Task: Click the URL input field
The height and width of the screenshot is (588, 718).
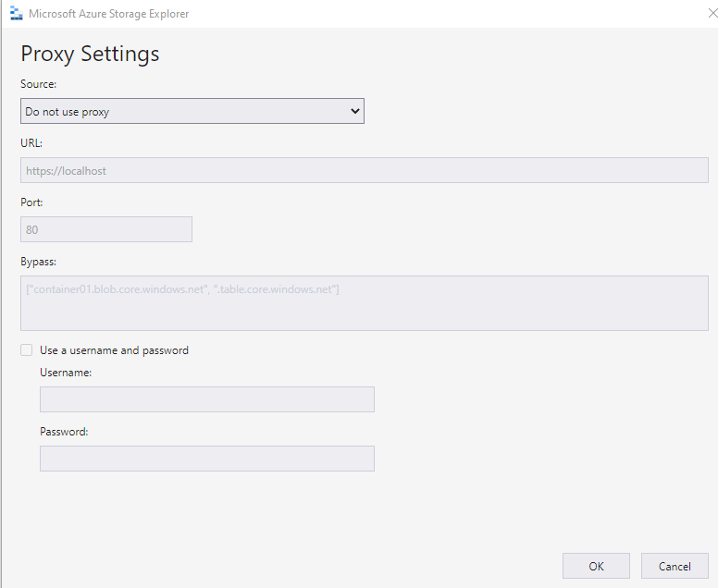Action: pyautogui.click(x=364, y=170)
